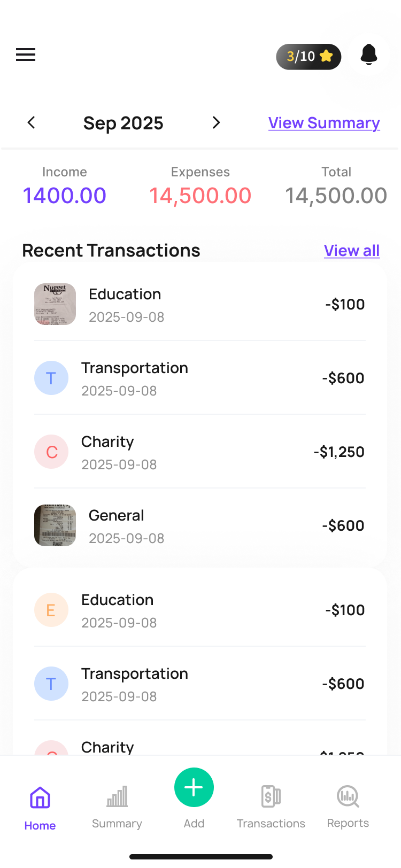401x868 pixels.
Task: Tap the green Add plus button
Action: tap(194, 787)
